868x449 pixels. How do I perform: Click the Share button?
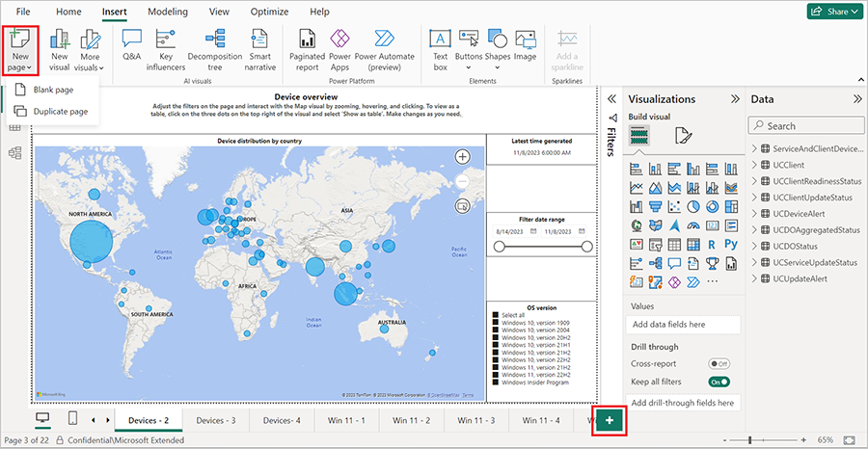click(x=832, y=12)
